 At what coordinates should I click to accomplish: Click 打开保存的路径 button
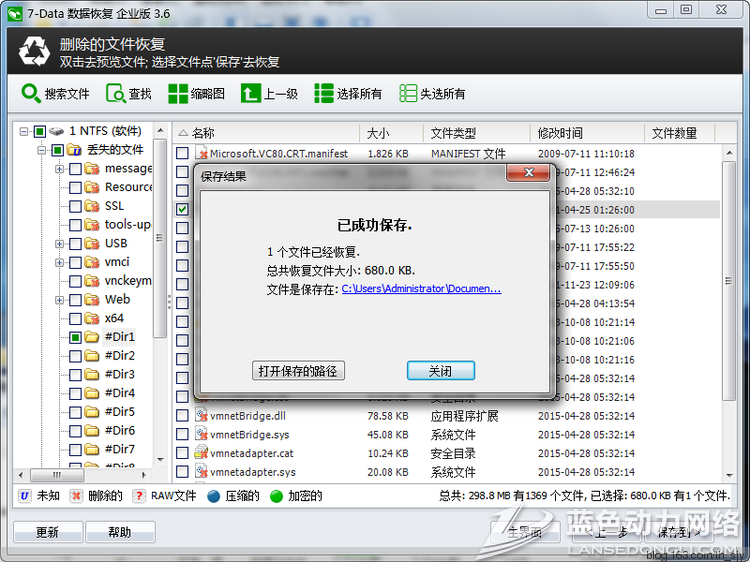tap(298, 371)
